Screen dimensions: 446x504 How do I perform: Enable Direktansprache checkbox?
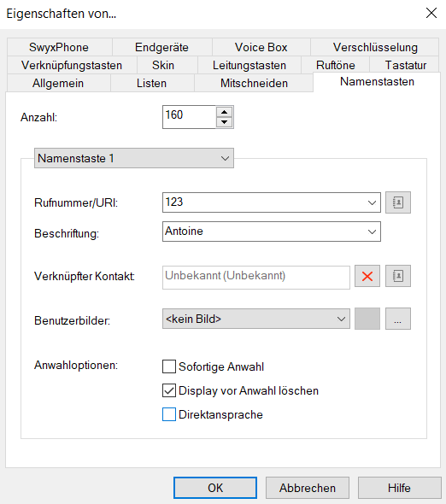point(169,414)
